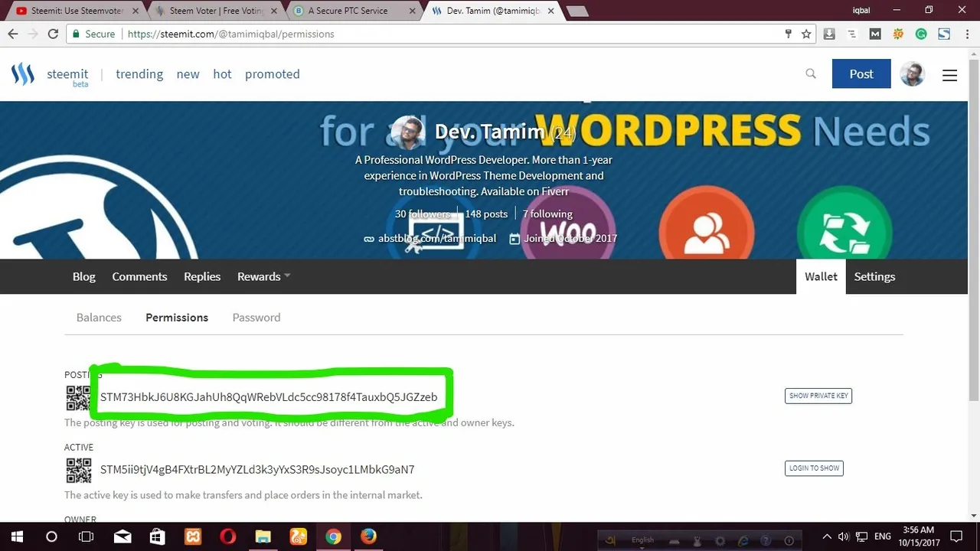Click the 7 following link
This screenshot has height=551, width=980.
coord(547,214)
